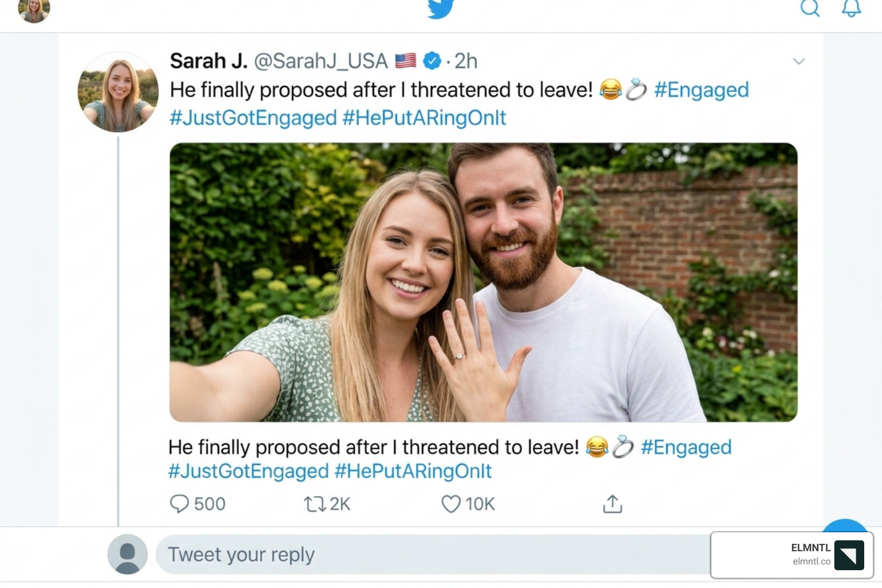Share the tweet via upload icon
The width and height of the screenshot is (882, 588).
tap(613, 504)
